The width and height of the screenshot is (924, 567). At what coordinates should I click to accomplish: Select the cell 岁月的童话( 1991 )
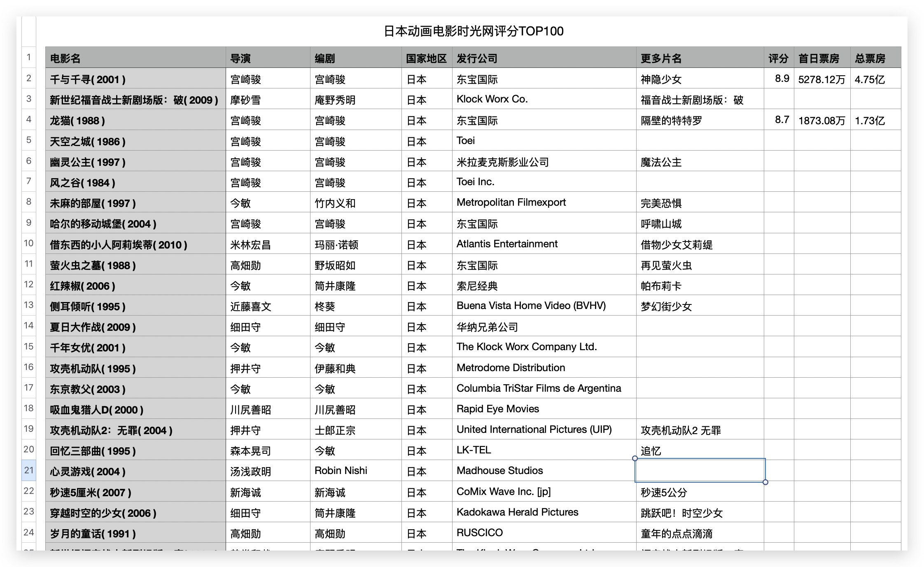pos(135,533)
